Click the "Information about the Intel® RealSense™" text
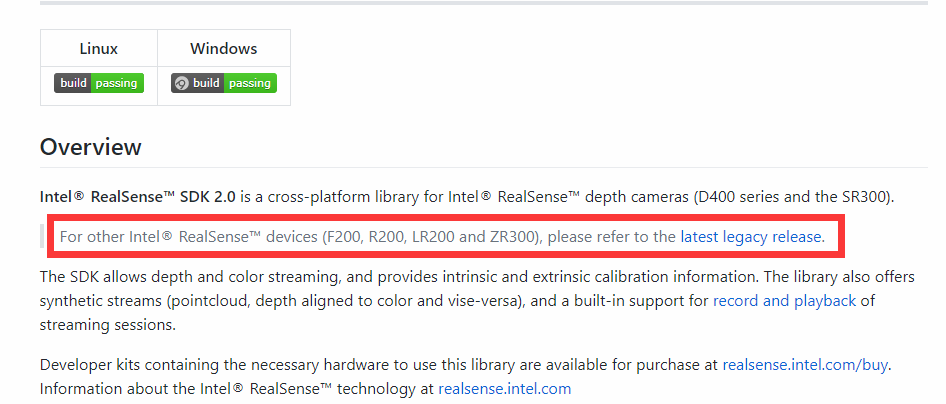946x404 pixels. click(190, 388)
